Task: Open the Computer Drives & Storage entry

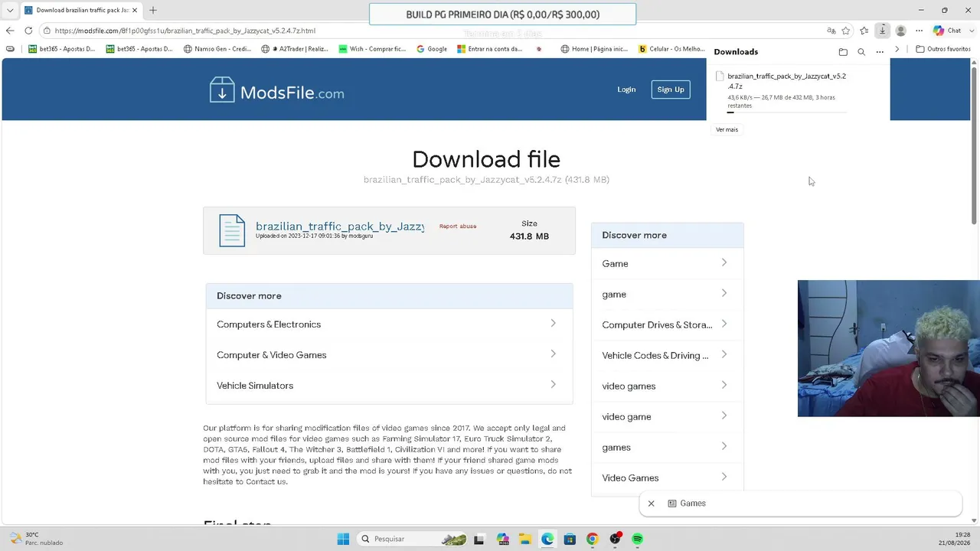Action: 657,325
